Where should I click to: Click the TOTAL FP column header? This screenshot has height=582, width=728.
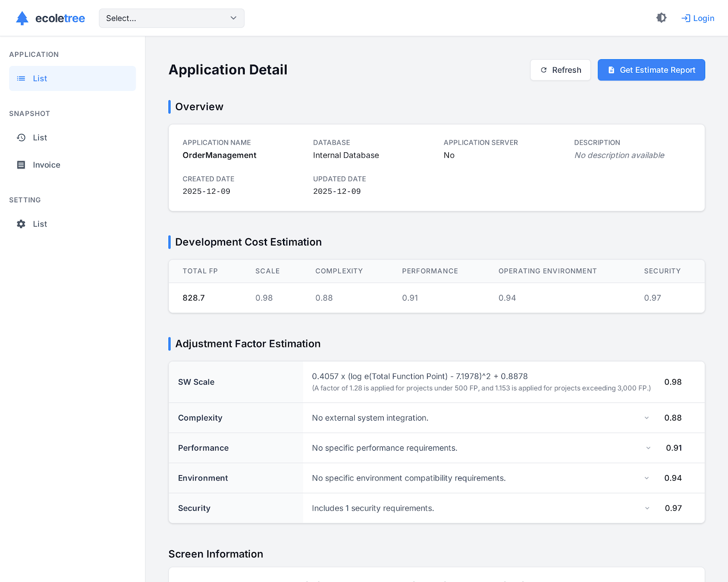200,271
